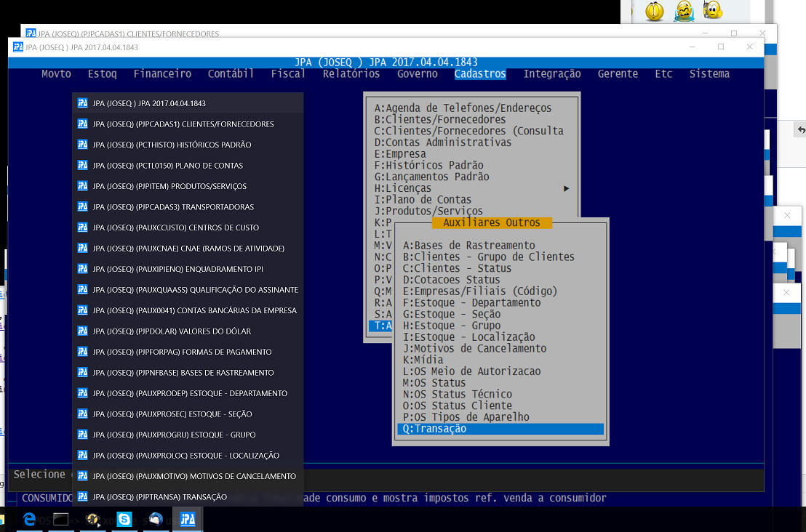Click the command prompt taskbar icon
The image size is (806, 532).
pyautogui.click(x=61, y=520)
